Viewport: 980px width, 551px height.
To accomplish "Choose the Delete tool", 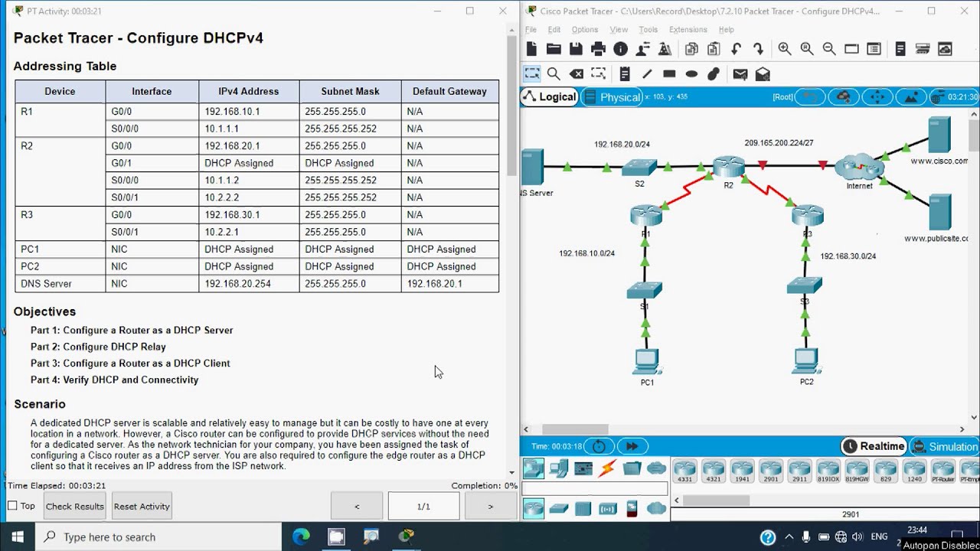I will click(576, 74).
